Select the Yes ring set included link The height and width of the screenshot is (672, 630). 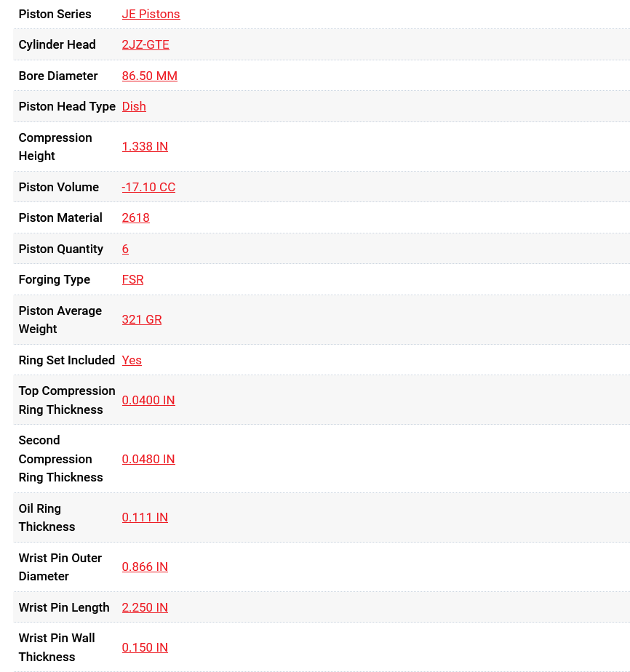pos(132,360)
